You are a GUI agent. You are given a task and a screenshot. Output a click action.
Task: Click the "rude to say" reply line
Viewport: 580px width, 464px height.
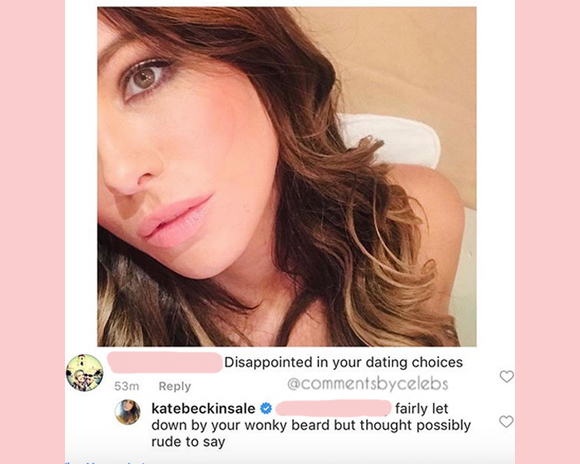(x=188, y=441)
